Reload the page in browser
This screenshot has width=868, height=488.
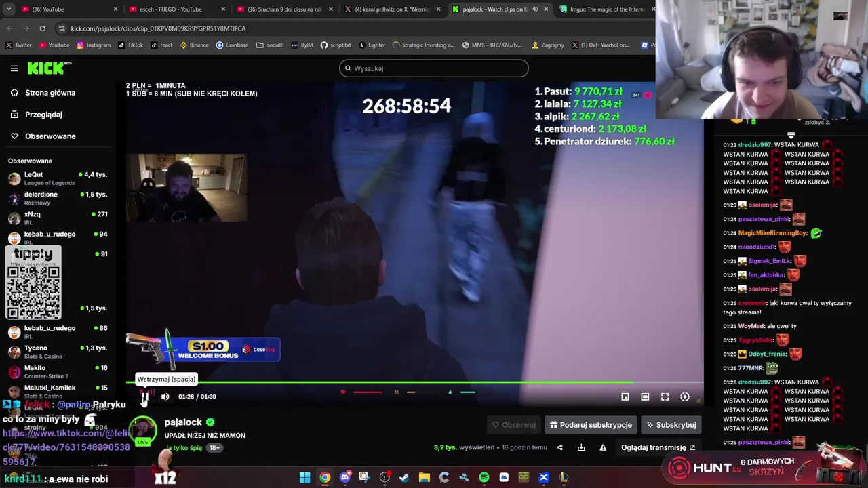click(x=42, y=28)
